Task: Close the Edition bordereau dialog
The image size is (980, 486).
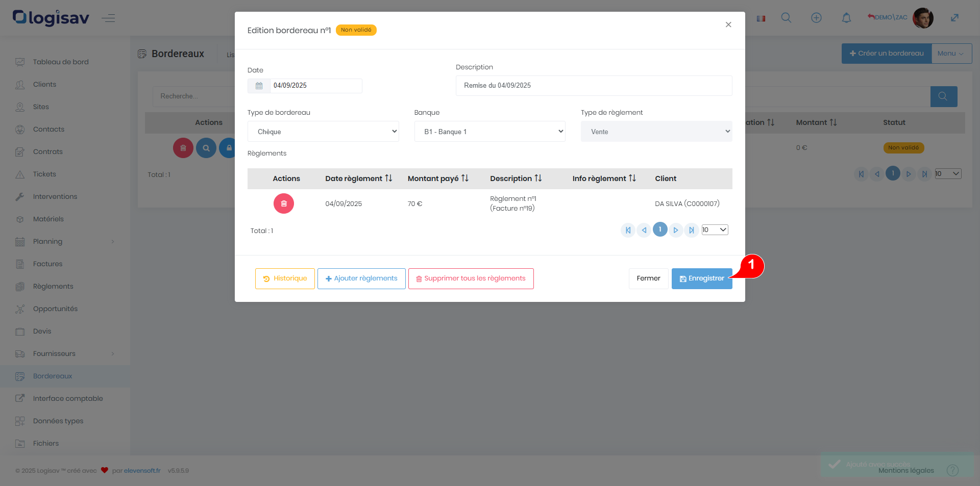Action: (x=728, y=24)
